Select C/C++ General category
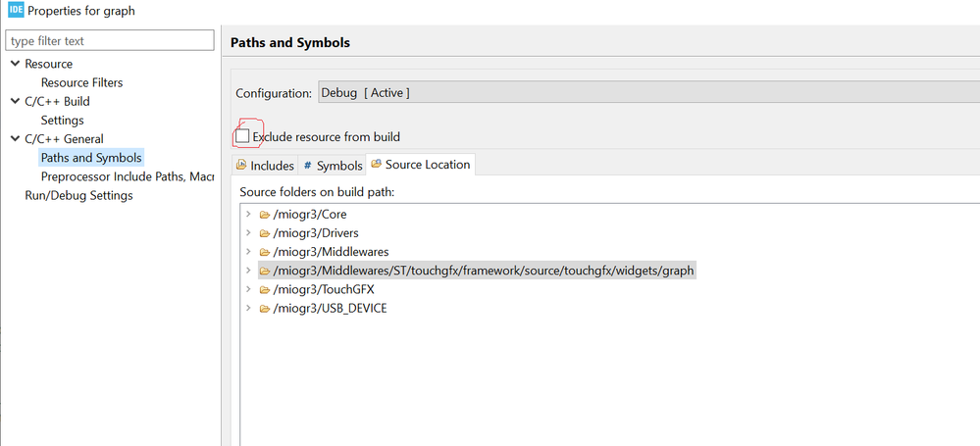980x446 pixels. coord(64,138)
